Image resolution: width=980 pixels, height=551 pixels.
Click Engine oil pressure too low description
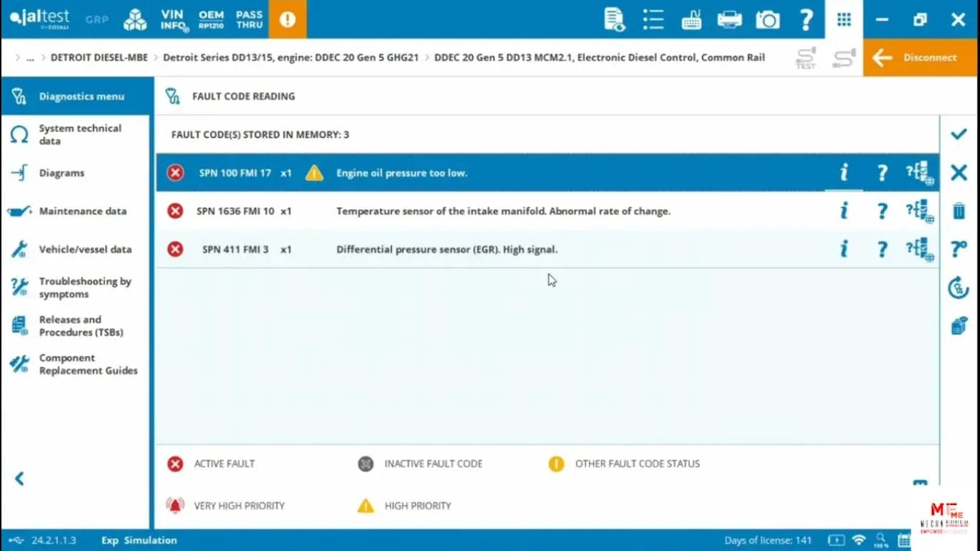click(x=402, y=173)
